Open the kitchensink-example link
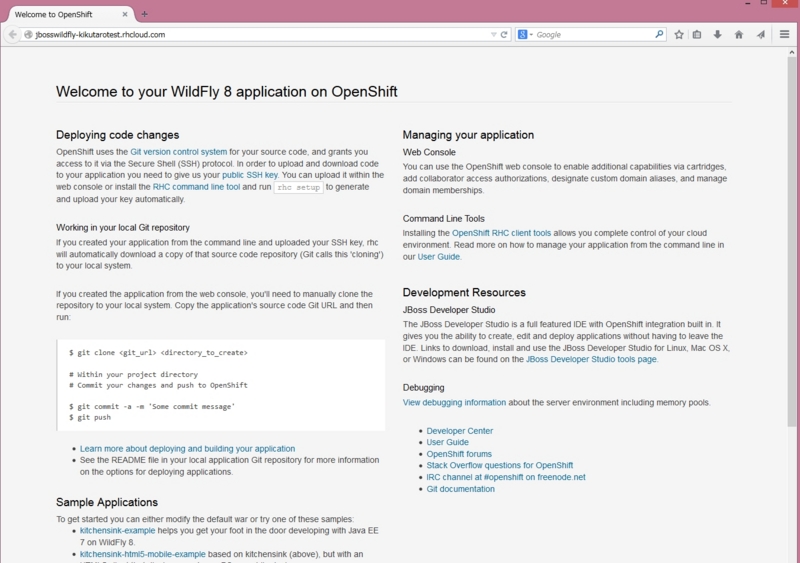Viewport: 800px width, 563px height. click(117, 531)
